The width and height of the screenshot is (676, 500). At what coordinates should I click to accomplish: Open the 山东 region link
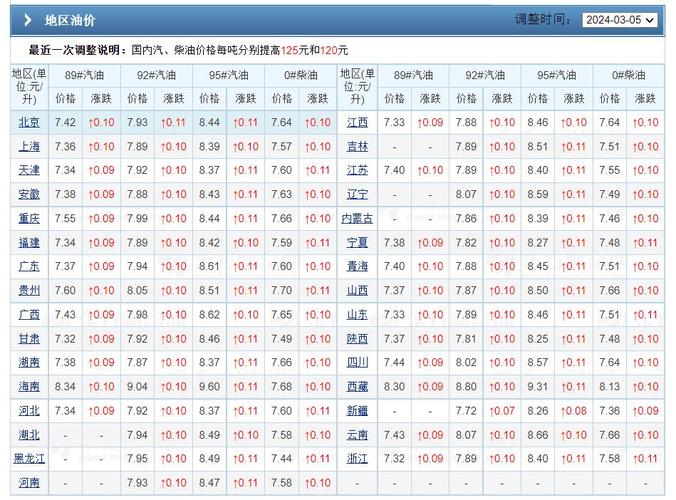coord(357,315)
